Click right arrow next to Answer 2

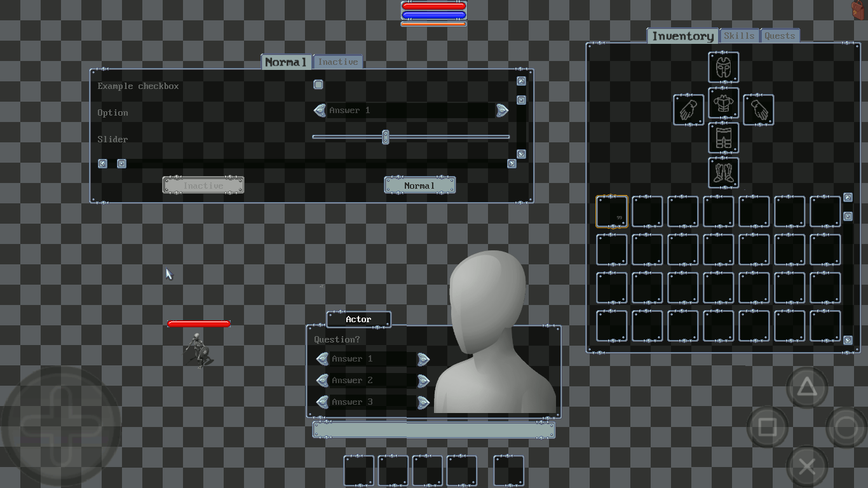point(423,381)
